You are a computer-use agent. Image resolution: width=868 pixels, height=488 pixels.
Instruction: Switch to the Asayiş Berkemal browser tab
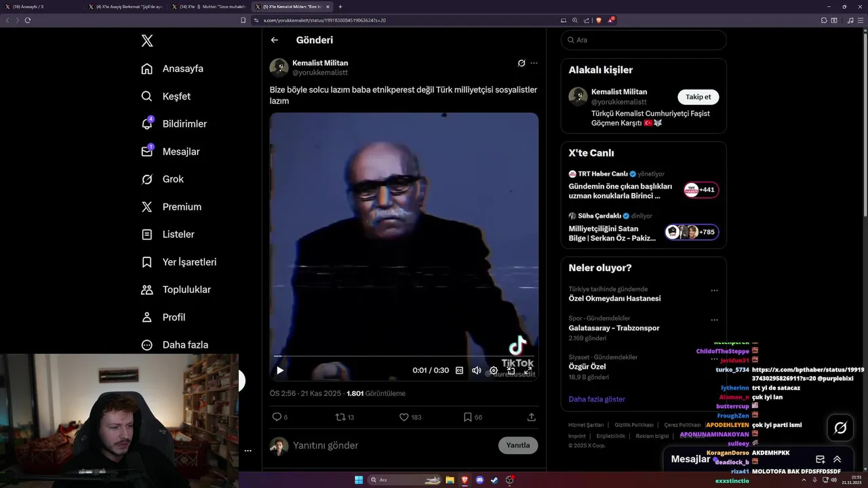(125, 7)
